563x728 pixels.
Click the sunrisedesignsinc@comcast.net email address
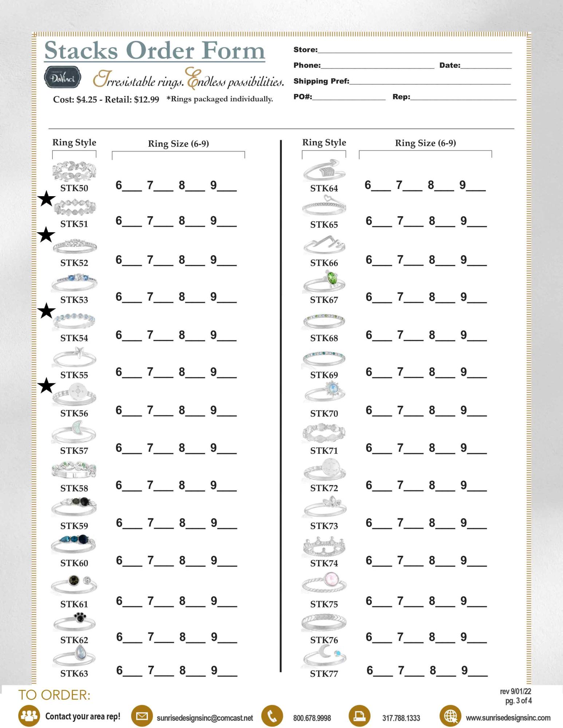coord(205,718)
